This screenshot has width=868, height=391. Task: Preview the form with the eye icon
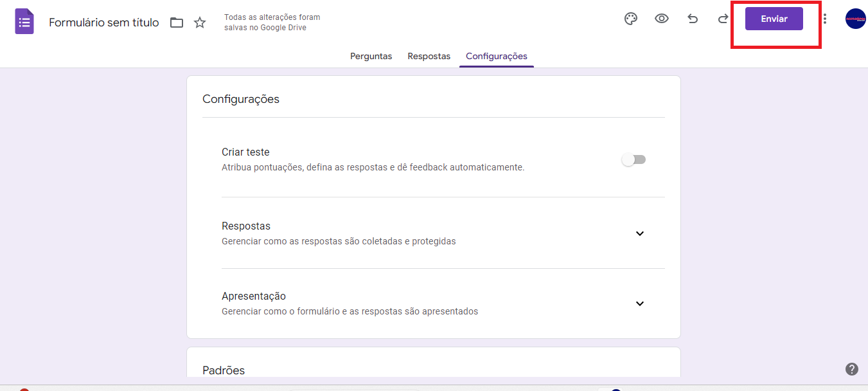pos(661,19)
